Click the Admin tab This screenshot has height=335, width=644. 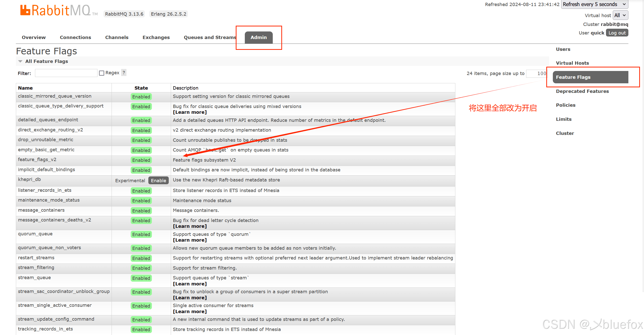tap(259, 37)
